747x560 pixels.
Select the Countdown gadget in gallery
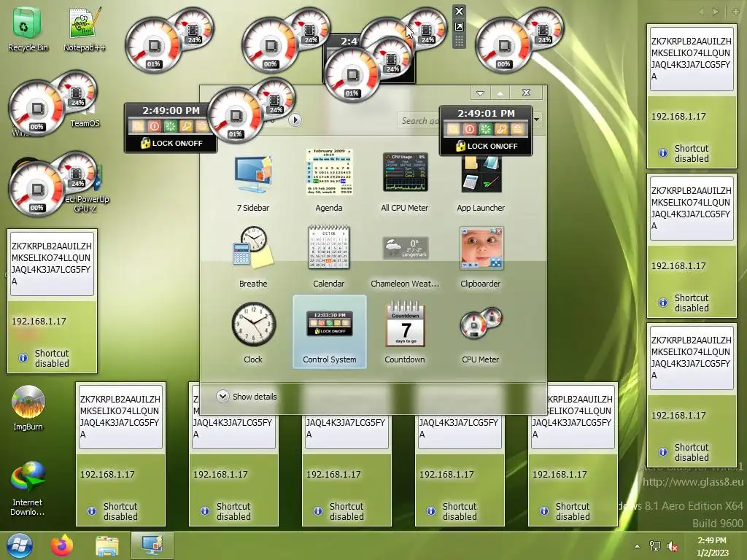404,332
